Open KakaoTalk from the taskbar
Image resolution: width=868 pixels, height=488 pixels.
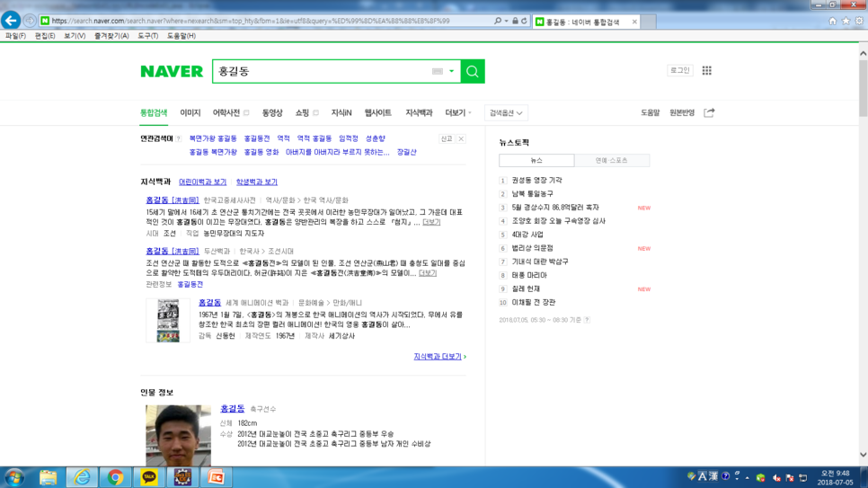click(149, 477)
